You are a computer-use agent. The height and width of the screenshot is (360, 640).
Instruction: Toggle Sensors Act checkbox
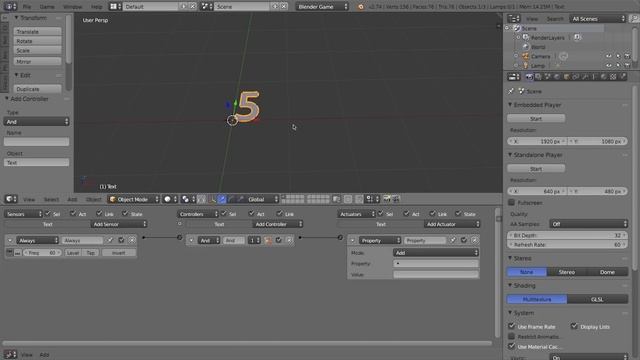(73, 213)
